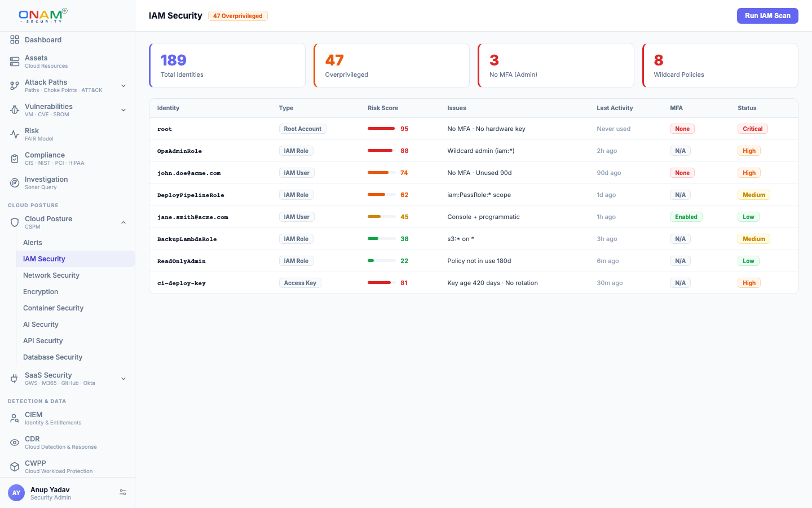The image size is (812, 508).
Task: Click the CIEM user-search icon
Action: click(15, 418)
